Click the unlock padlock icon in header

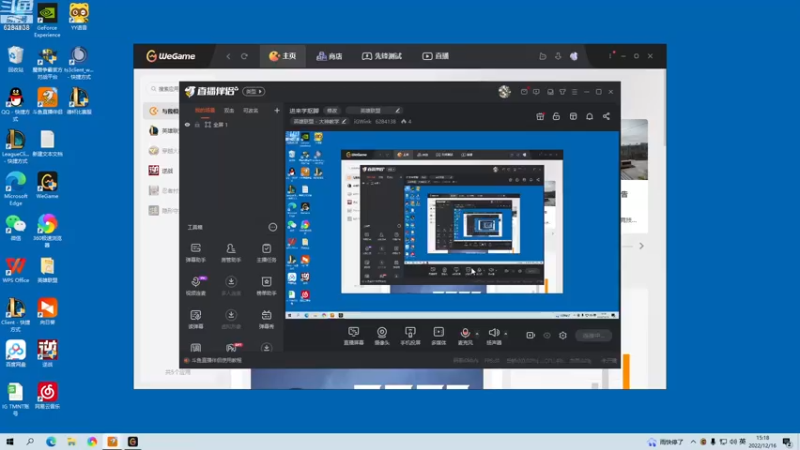[556, 116]
